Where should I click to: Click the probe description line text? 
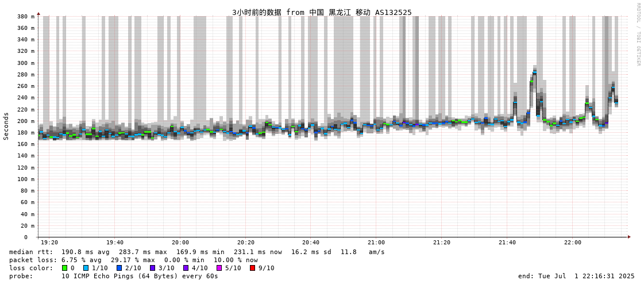[140, 276]
